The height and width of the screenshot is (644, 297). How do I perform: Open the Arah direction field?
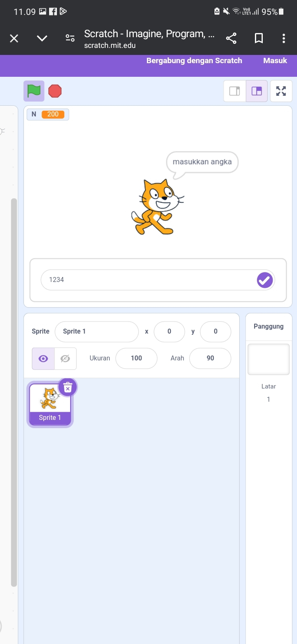click(x=210, y=358)
